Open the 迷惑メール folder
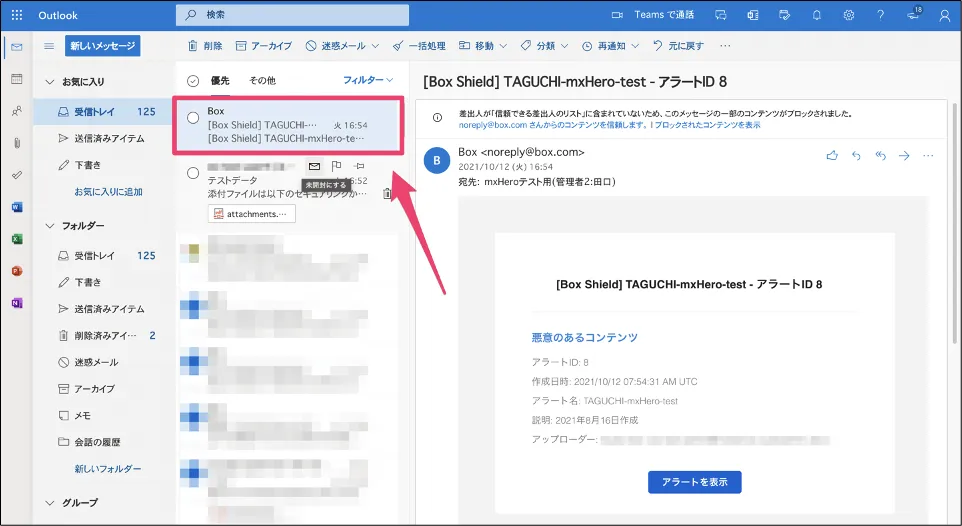Viewport: 962px width, 526px height. coord(96,362)
